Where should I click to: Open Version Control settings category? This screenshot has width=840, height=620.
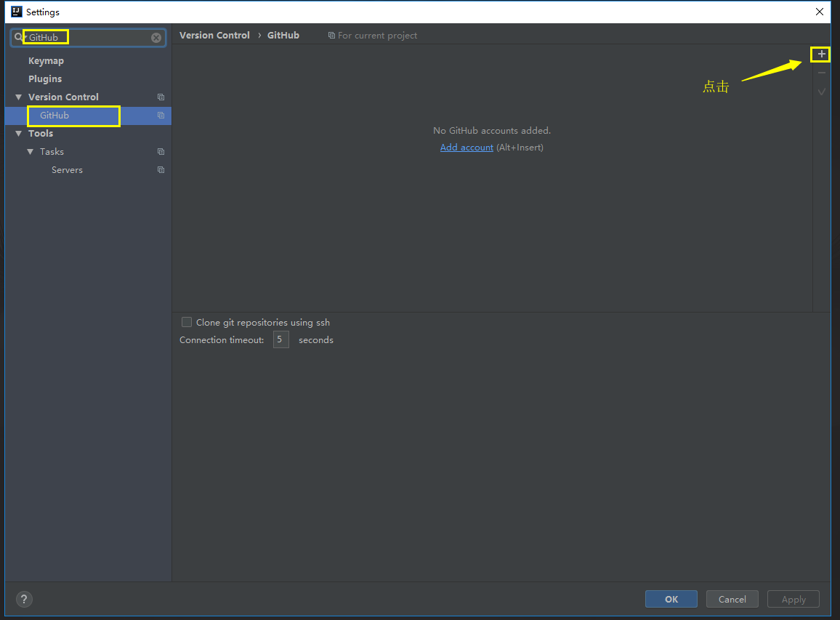point(63,97)
